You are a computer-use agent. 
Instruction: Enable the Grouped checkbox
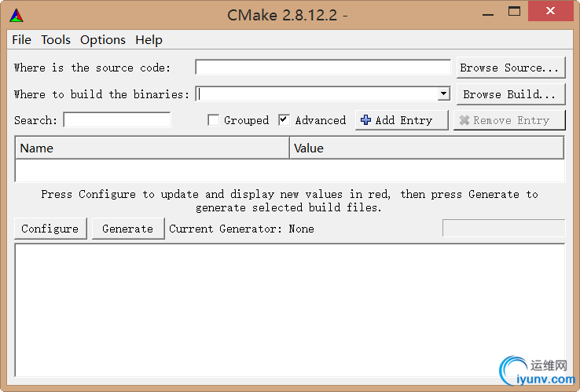214,120
